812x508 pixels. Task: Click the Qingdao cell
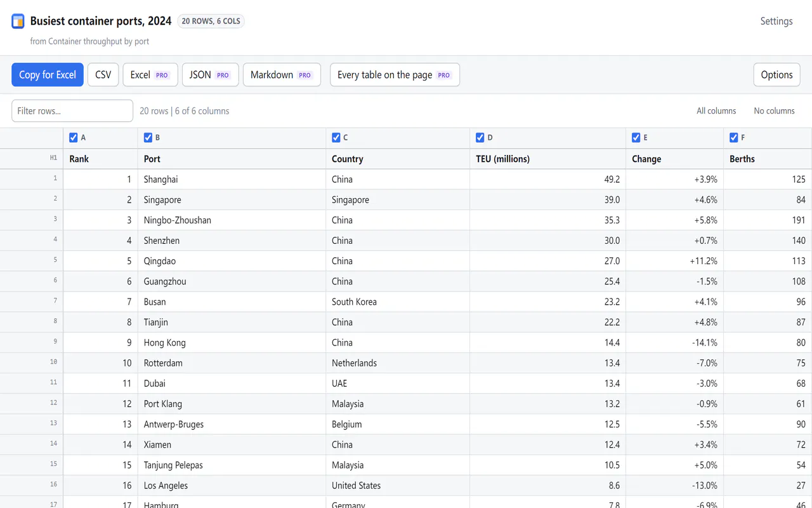coord(232,260)
